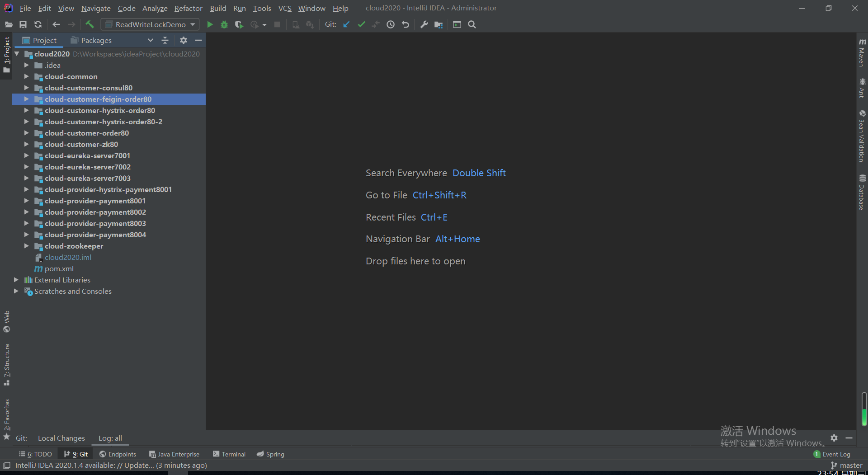Screen dimensions: 868x475
Task: Select the pom.xml file in project tree
Action: 59,268
